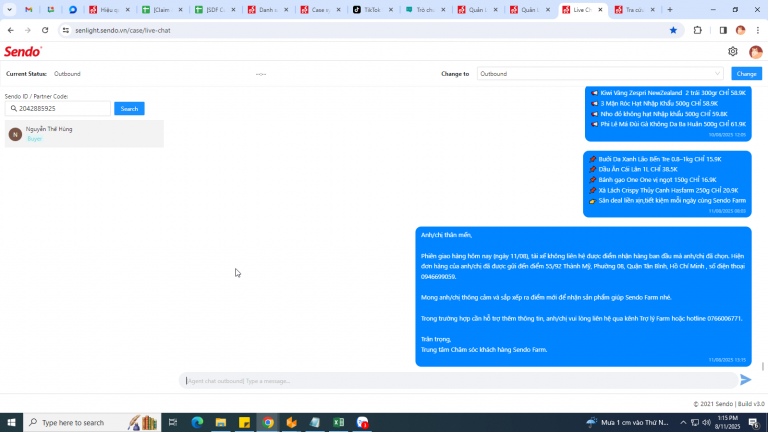Switch to the 'Hiệu q' tab

(x=110, y=10)
